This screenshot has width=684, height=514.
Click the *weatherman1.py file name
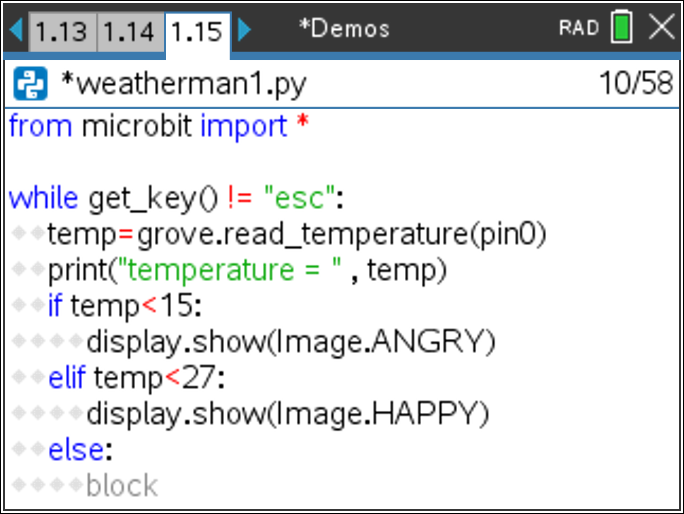[x=184, y=85]
